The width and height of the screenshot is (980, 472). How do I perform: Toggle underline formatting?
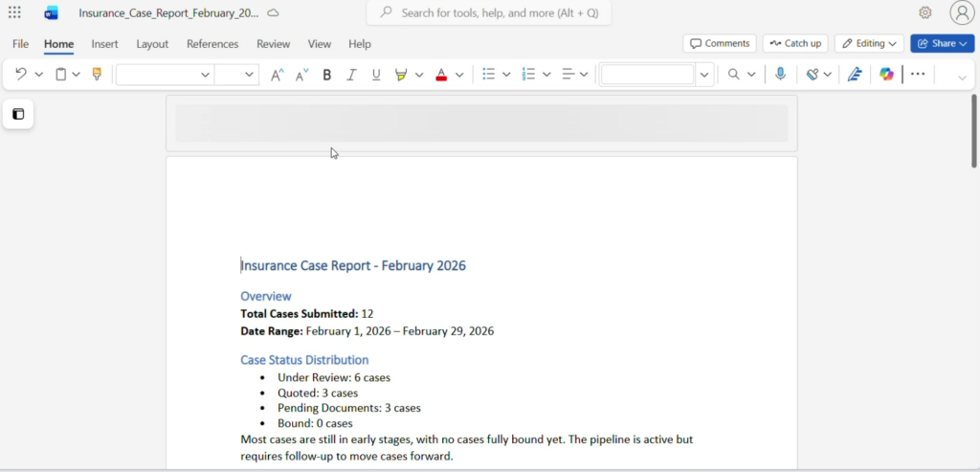click(376, 75)
